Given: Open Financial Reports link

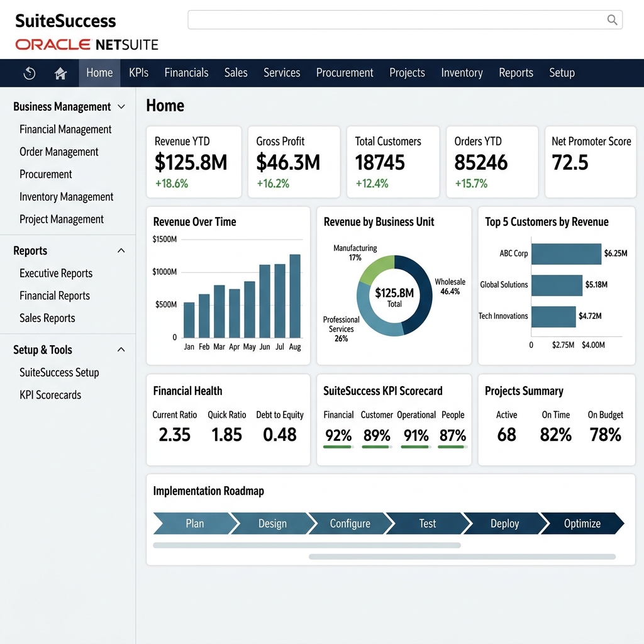Looking at the screenshot, I should [x=55, y=296].
